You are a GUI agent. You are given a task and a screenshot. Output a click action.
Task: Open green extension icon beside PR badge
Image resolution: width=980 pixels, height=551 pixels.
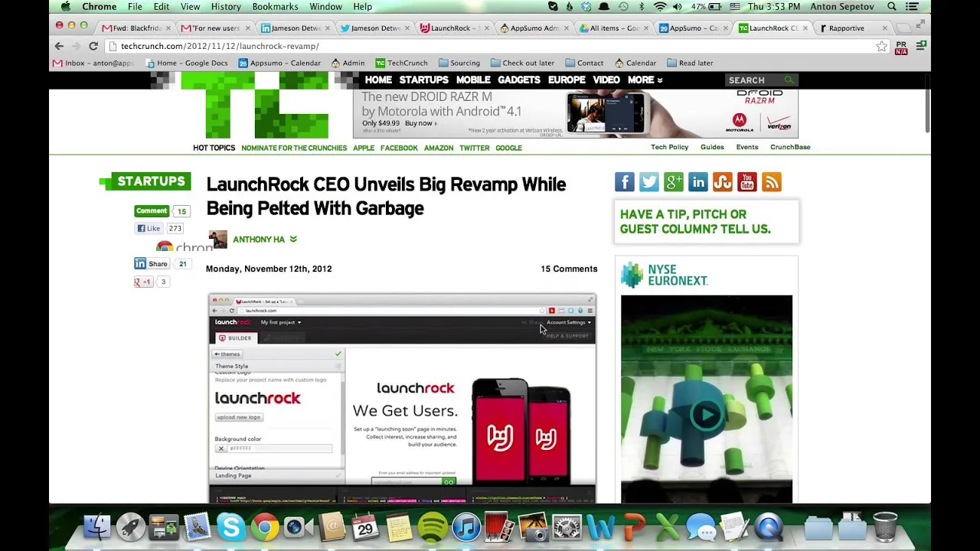(920, 46)
